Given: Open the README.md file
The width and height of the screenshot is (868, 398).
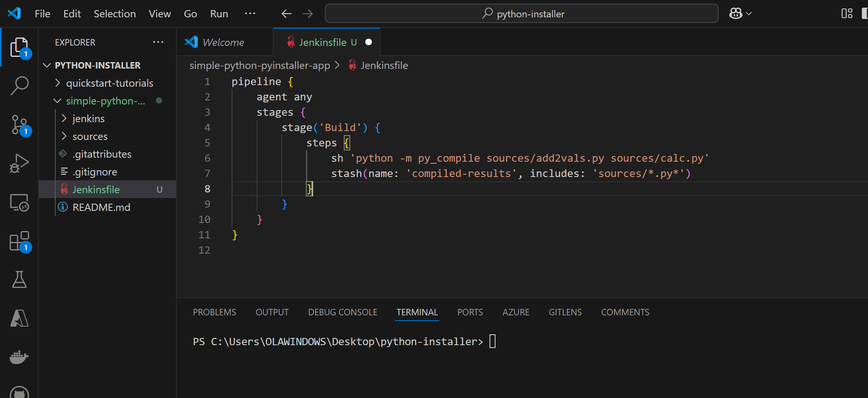Looking at the screenshot, I should 107,207.
